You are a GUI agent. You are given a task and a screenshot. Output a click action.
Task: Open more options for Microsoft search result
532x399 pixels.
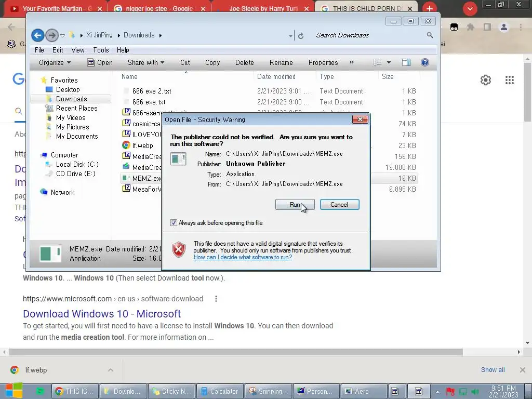(x=216, y=299)
